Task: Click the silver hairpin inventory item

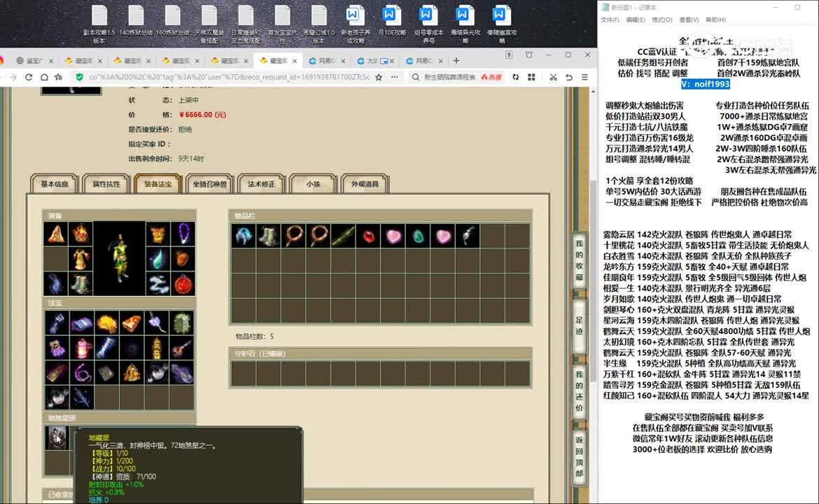Action: tap(469, 236)
